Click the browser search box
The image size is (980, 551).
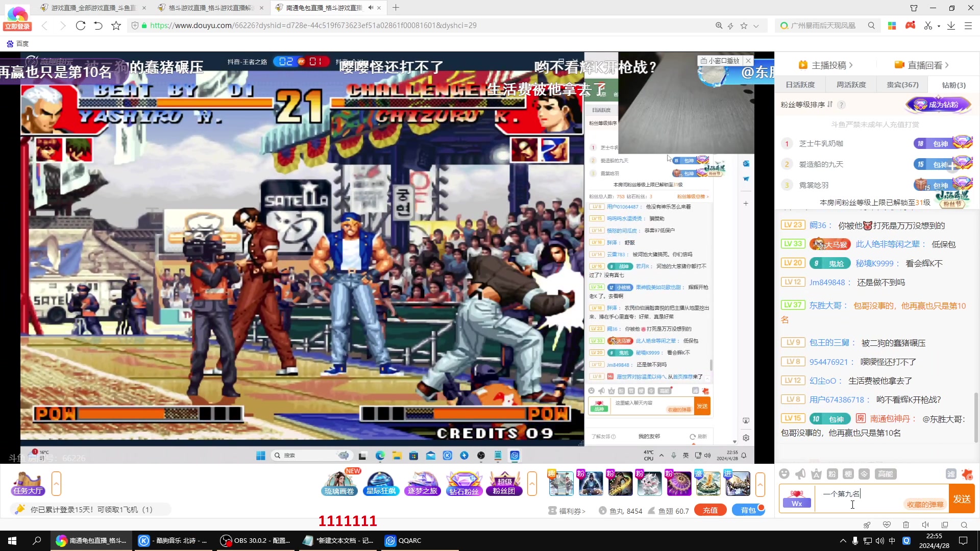827,26
